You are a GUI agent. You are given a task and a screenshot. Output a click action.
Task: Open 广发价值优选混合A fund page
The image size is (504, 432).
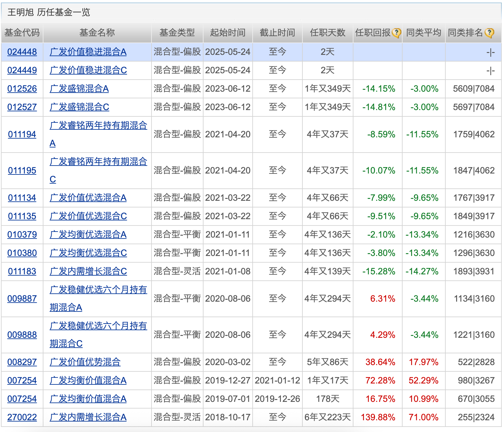[x=88, y=198]
